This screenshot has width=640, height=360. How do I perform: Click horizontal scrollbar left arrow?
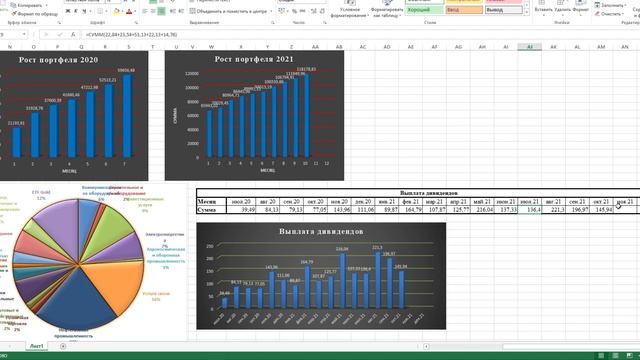[x=426, y=347]
